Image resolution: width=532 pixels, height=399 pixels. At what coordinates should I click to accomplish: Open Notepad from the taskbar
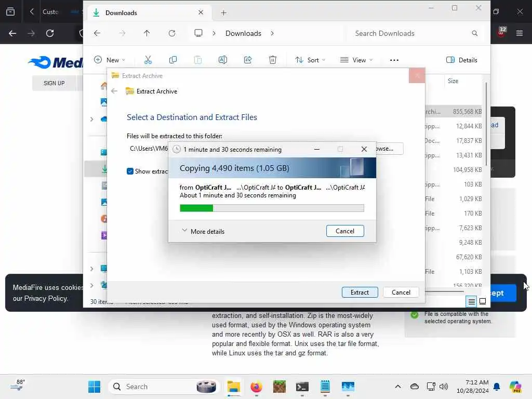point(325,387)
